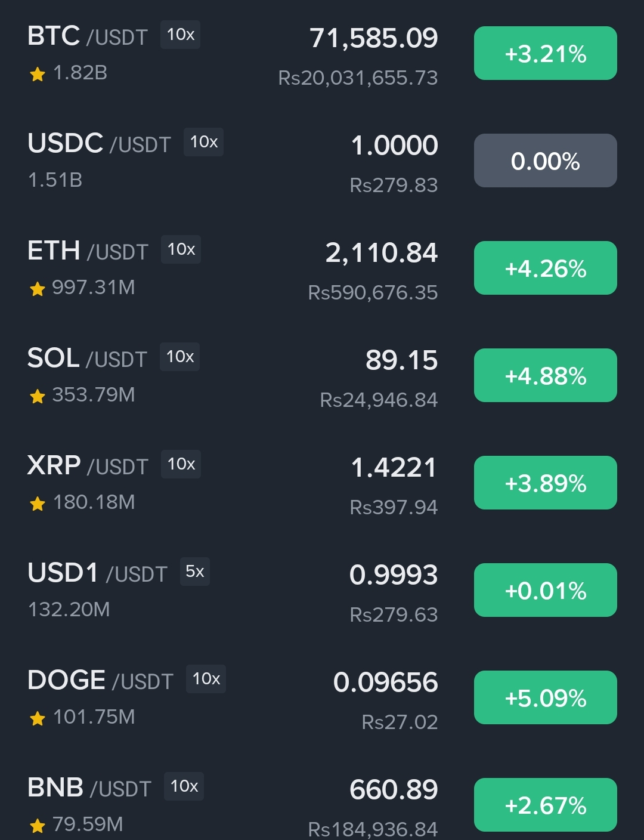Click the 10x leverage tag beside ETH

click(x=181, y=249)
